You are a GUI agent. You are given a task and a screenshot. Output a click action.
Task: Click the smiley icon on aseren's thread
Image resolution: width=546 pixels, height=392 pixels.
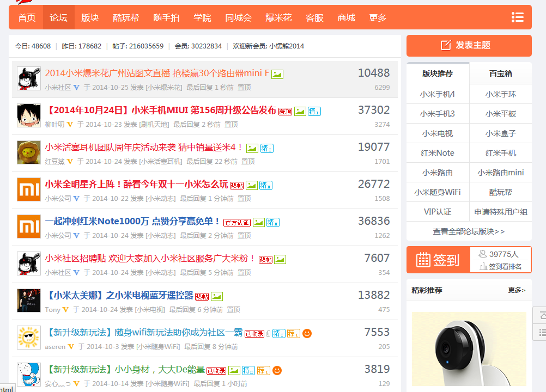coord(307,333)
